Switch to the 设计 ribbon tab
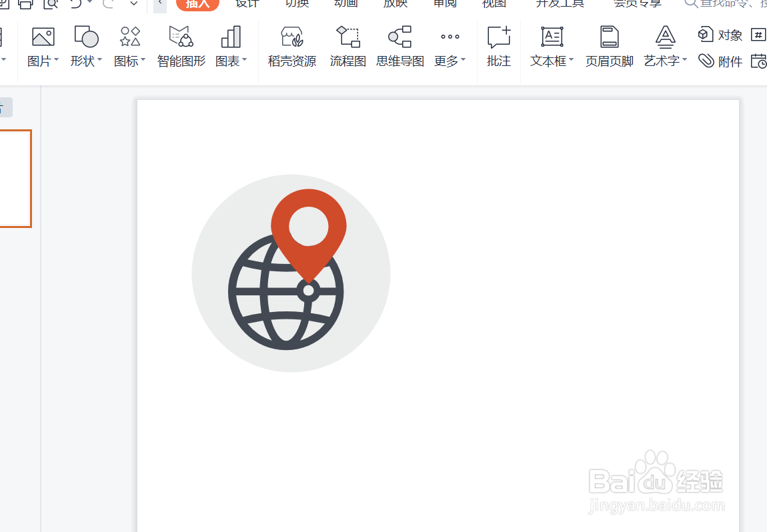Viewport: 767px width, 532px height. (246, 4)
